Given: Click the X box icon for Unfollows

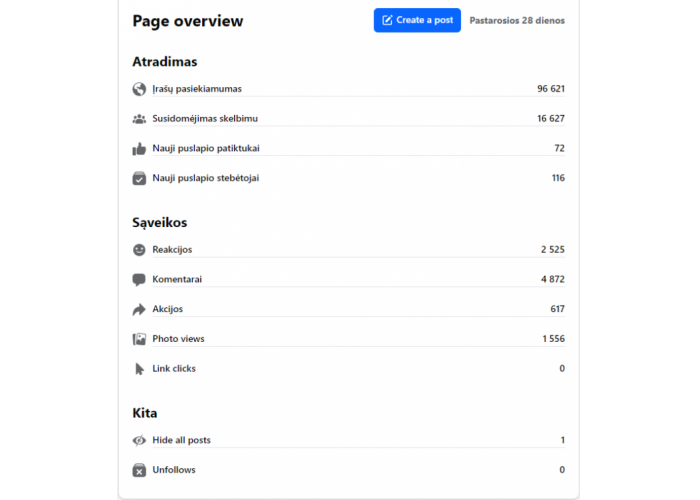Looking at the screenshot, I should 139,470.
